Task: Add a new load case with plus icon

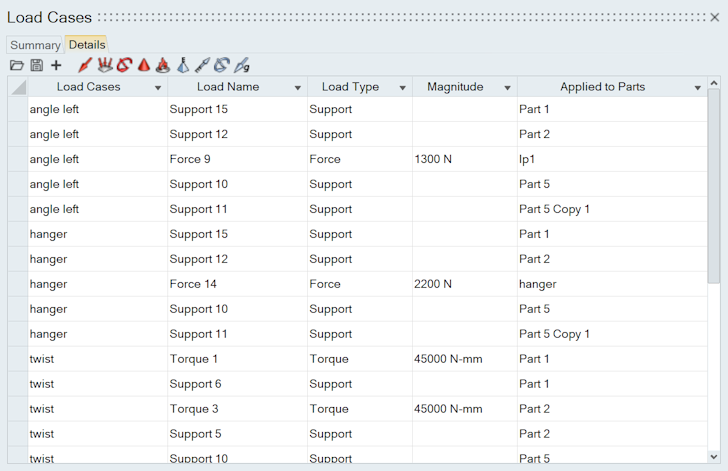Action: [56, 65]
